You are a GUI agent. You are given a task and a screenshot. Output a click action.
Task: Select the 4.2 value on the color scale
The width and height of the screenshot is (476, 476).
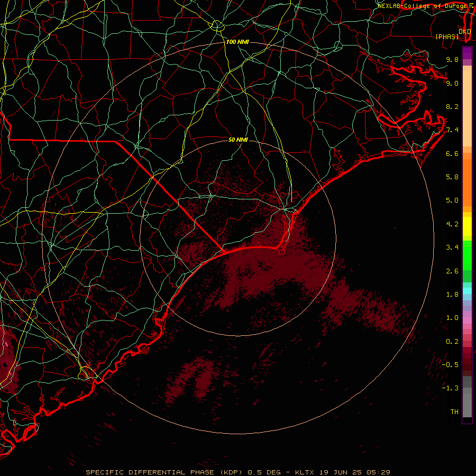452,224
